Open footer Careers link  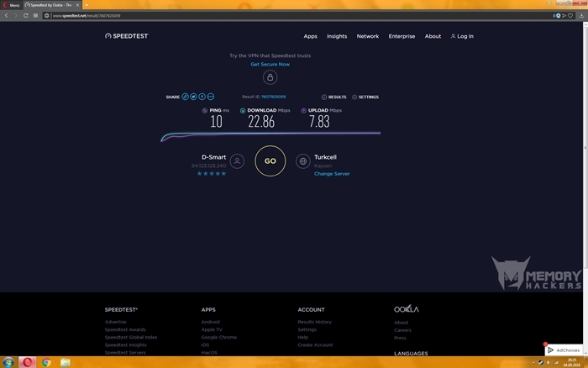(x=402, y=330)
